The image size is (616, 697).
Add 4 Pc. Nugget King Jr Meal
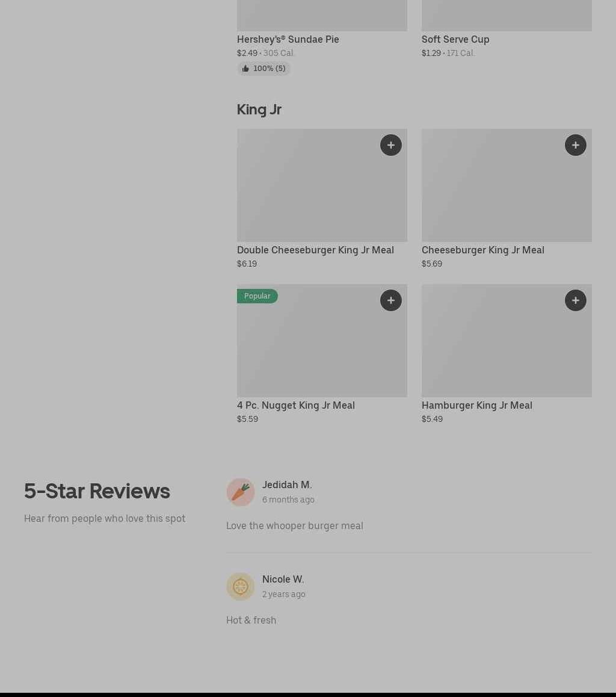tap(390, 300)
